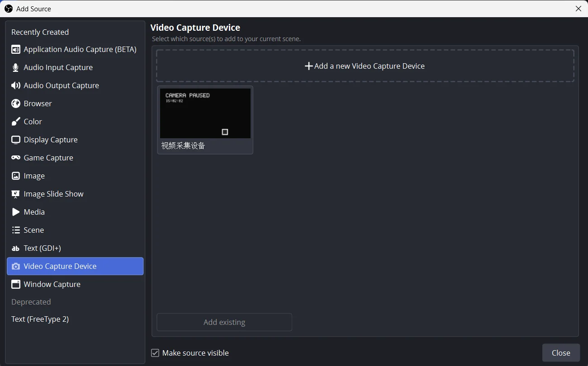This screenshot has height=366, width=588.
Task: Add a new Video Capture Device
Action: 365,66
